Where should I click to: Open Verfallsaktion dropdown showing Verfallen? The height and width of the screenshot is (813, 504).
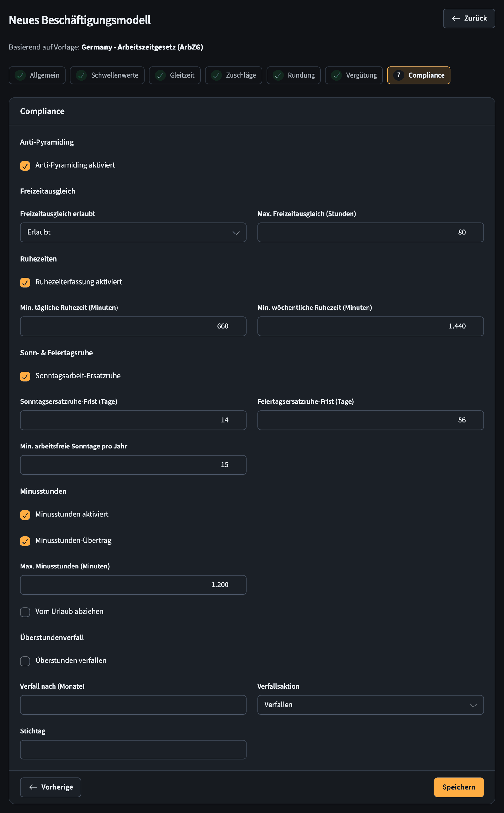click(370, 705)
